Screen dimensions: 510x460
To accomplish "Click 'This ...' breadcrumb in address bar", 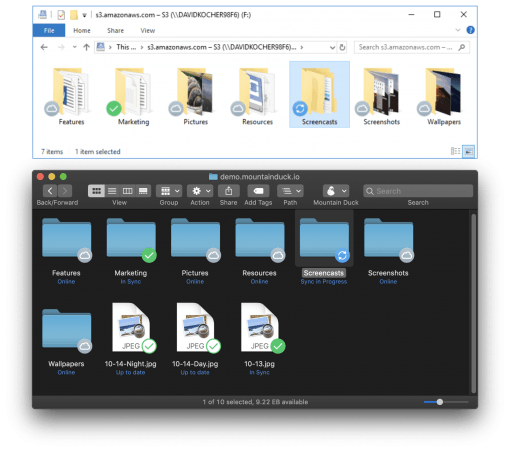I will coord(126,47).
